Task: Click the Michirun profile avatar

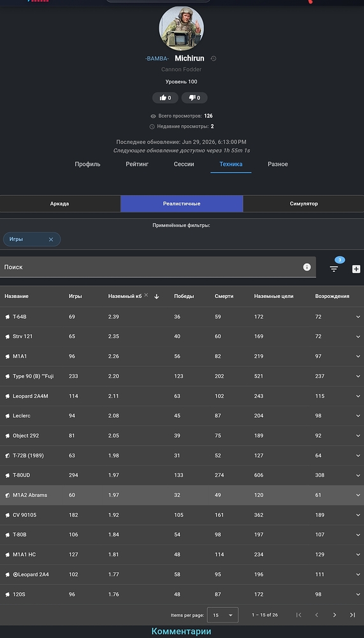Action: tap(182, 28)
